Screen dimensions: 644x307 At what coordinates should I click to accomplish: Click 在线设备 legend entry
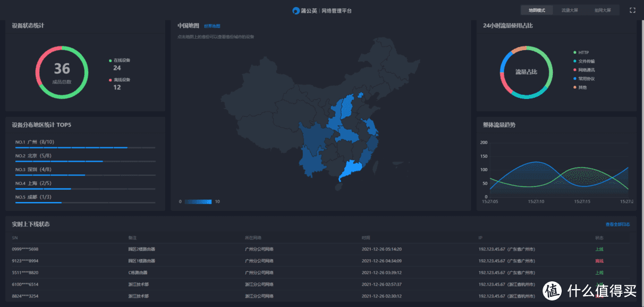pos(119,60)
